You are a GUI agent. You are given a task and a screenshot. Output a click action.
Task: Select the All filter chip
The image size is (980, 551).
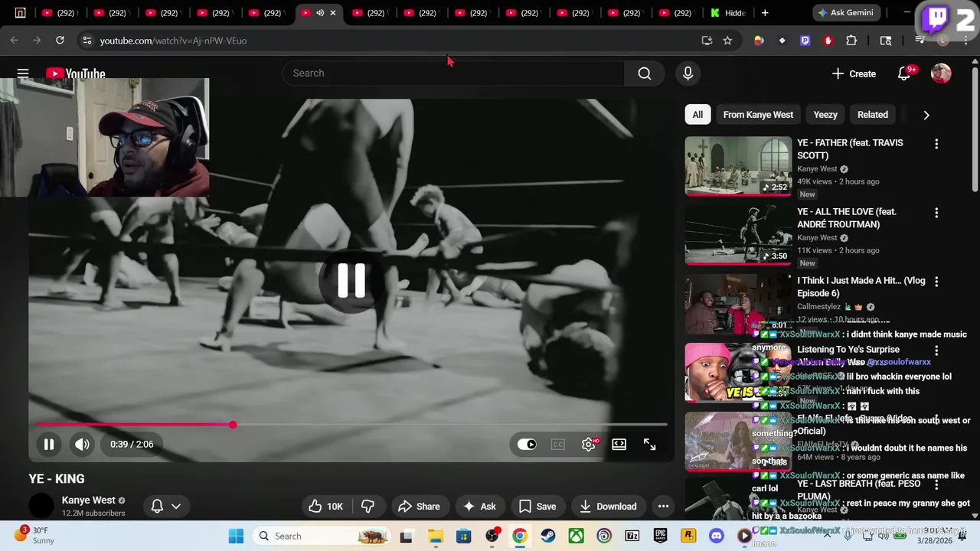tap(697, 115)
